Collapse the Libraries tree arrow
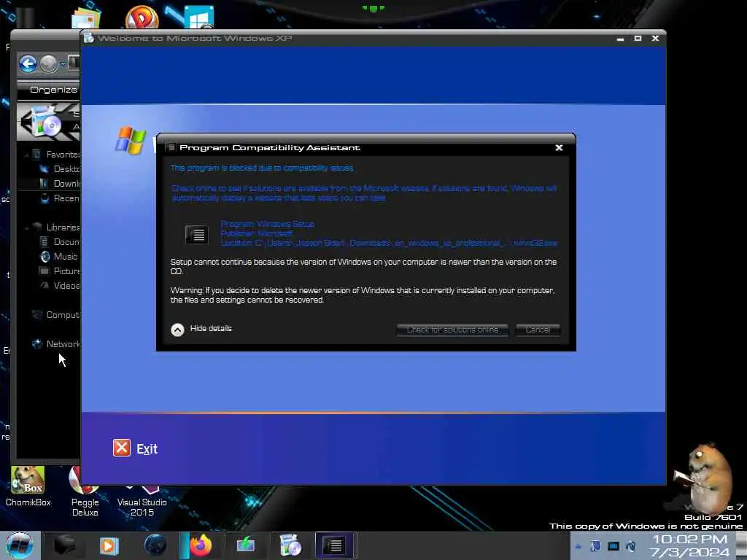The width and height of the screenshot is (747, 560). (26, 227)
